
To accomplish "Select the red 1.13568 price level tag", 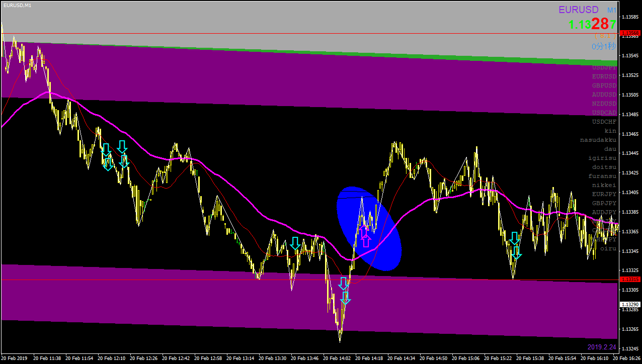I will coord(630,33).
